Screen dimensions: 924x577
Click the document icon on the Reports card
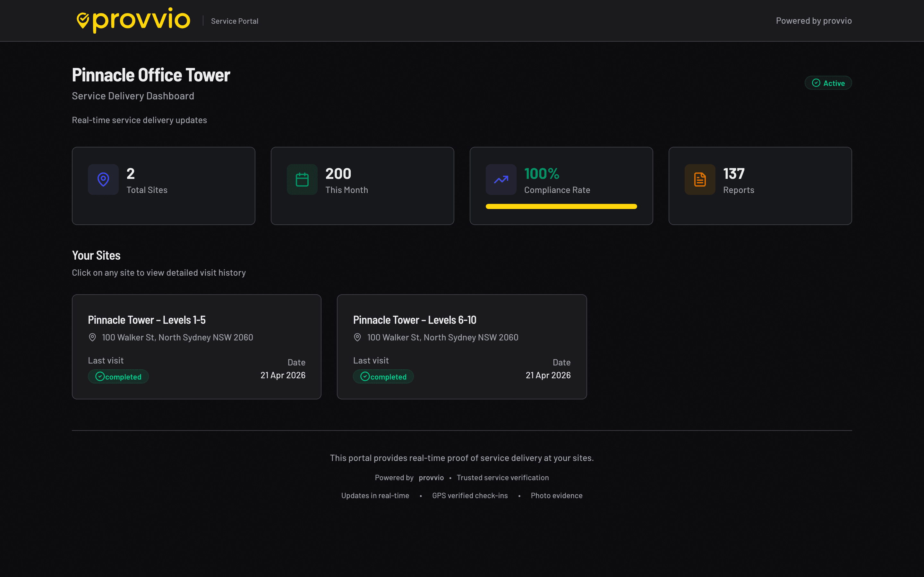(x=699, y=180)
